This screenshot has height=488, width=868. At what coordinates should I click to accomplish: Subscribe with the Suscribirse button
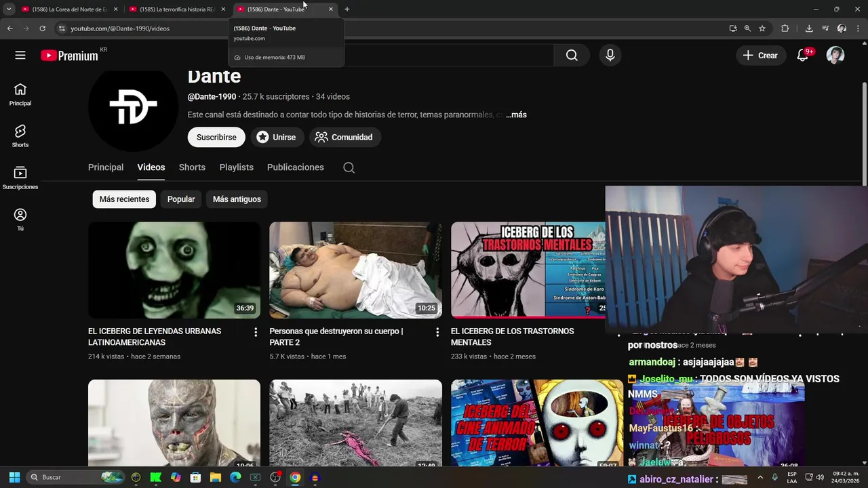coord(216,137)
